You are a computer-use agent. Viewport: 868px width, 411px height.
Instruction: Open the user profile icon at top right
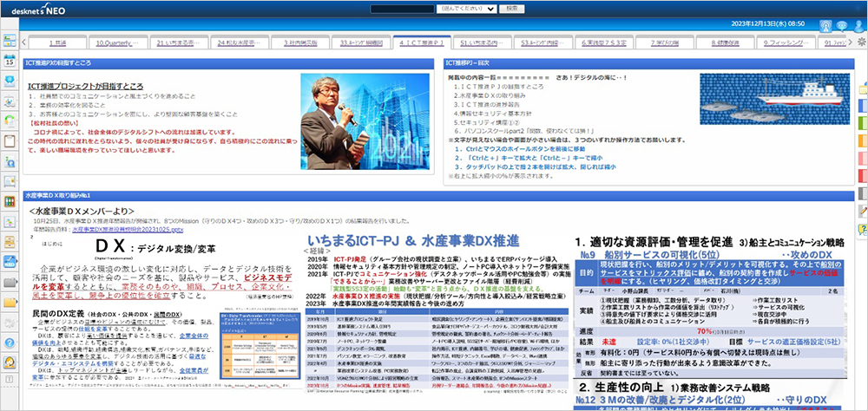pyautogui.click(x=858, y=25)
